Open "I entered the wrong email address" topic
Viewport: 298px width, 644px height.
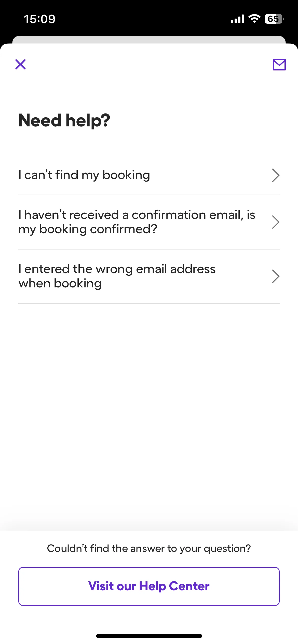pyautogui.click(x=117, y=276)
